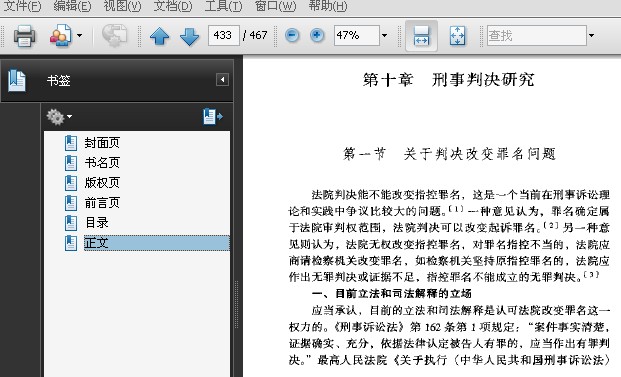
Task: Open the 视图(V) menu
Action: pyautogui.click(x=122, y=6)
